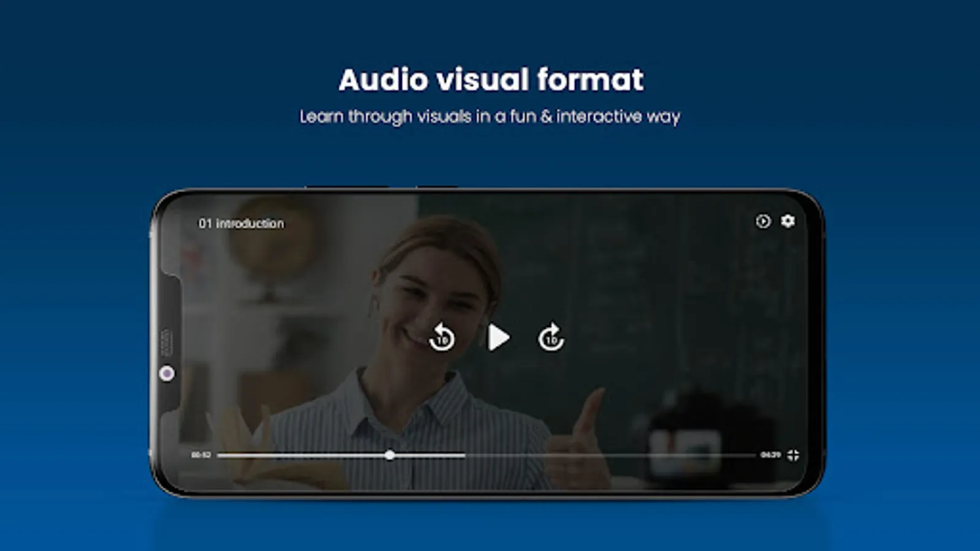Tap the phone's earpiece speaker grille
Viewport: 980px width, 551px height.
[166, 343]
